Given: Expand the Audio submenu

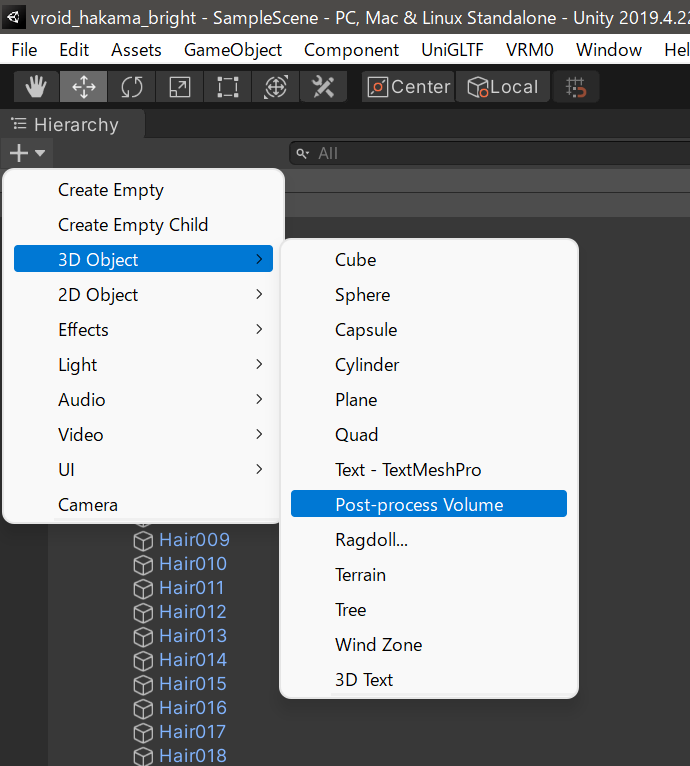Looking at the screenshot, I should (143, 400).
